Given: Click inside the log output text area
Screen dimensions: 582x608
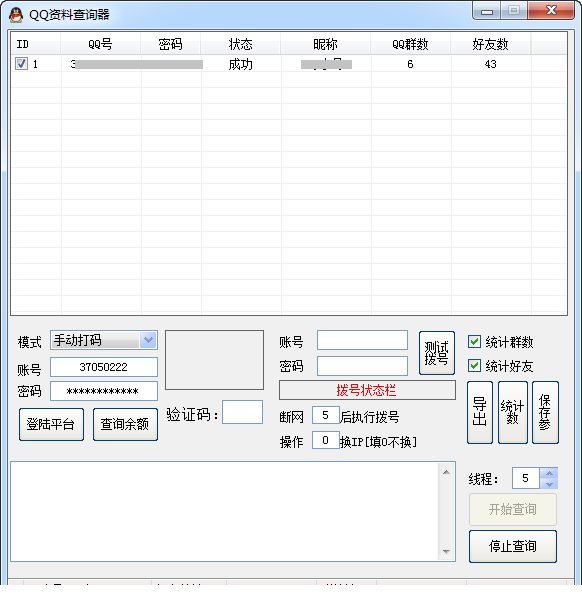Looking at the screenshot, I should pos(225,511).
